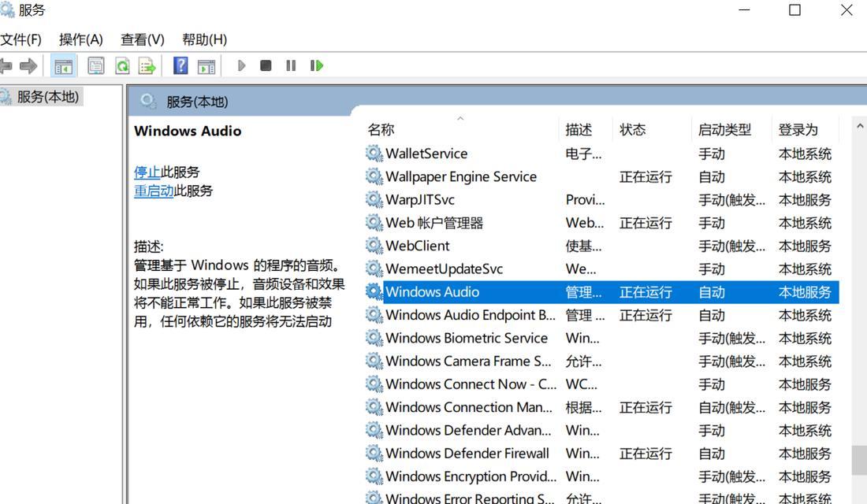Select Windows Connect Now - C... row

pyautogui.click(x=471, y=384)
